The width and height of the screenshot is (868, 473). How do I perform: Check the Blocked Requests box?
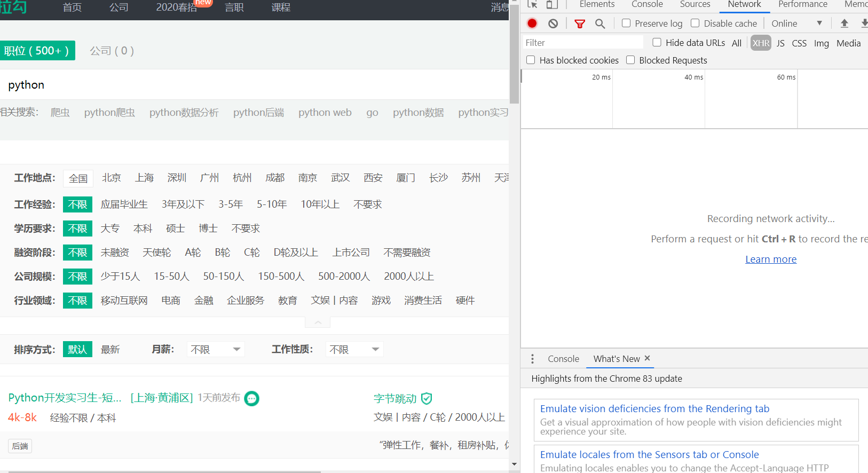click(x=630, y=60)
